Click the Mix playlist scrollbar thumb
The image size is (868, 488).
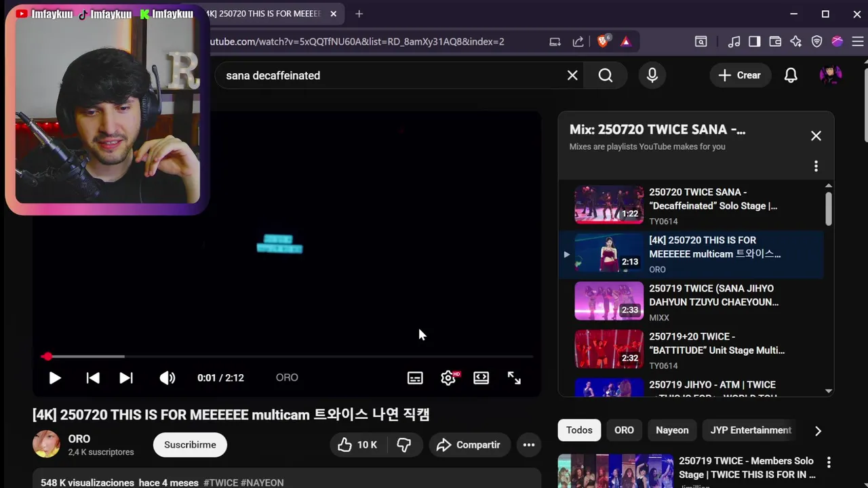click(829, 209)
